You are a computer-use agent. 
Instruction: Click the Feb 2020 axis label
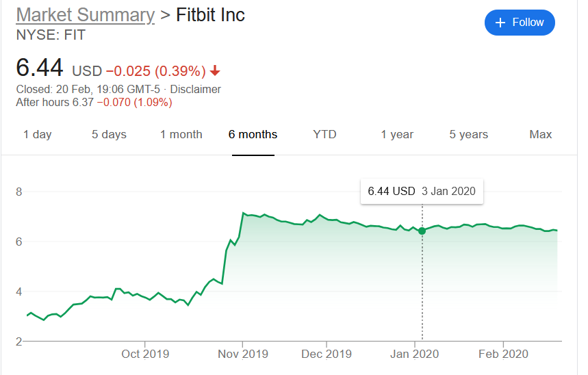tap(503, 354)
